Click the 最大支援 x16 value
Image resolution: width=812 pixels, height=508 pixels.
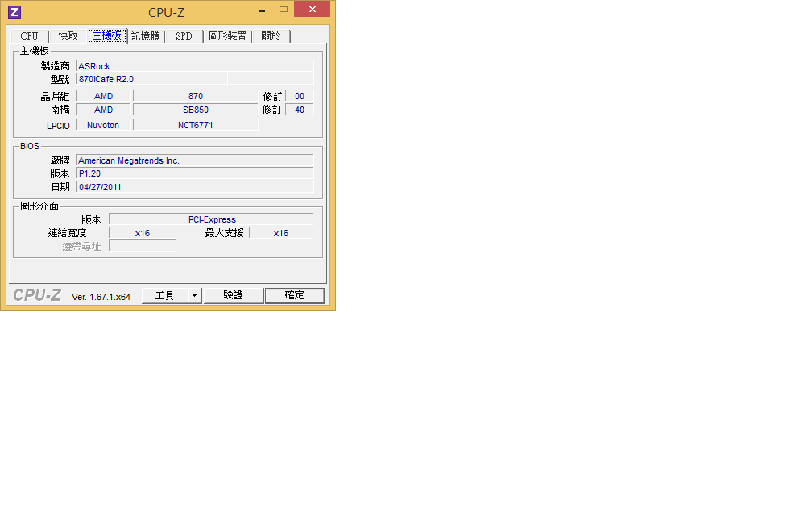(x=280, y=233)
